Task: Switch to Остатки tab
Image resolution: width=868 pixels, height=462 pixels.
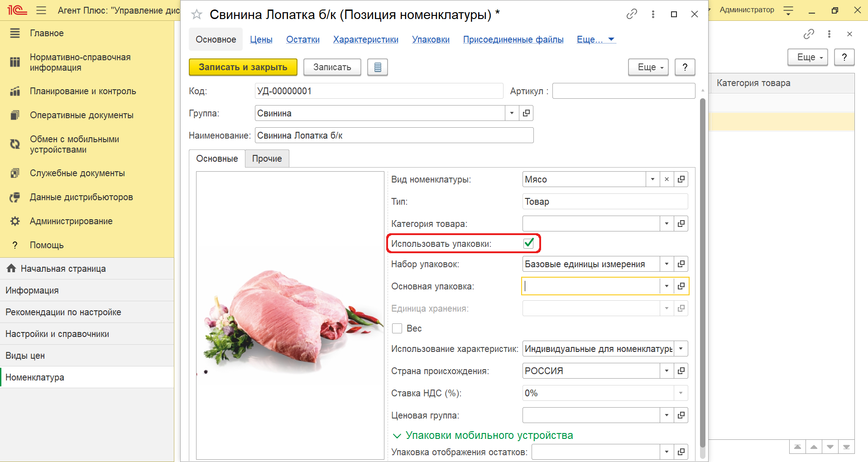Action: [x=303, y=39]
